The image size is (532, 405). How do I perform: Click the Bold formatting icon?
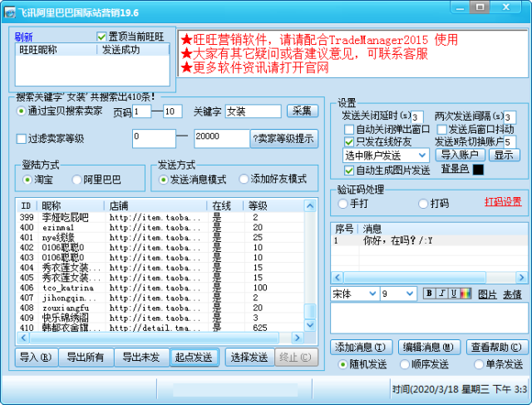(429, 294)
